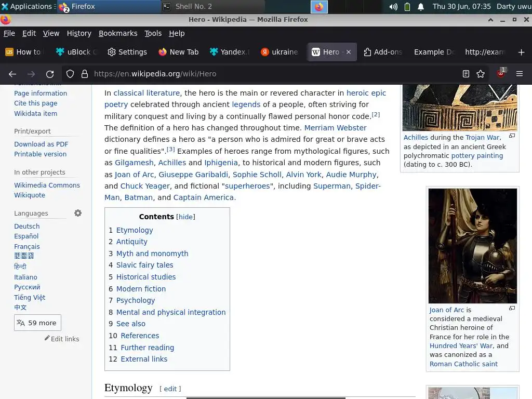Open the File menu
Viewport: 532px width, 399px height.
pyautogui.click(x=9, y=33)
